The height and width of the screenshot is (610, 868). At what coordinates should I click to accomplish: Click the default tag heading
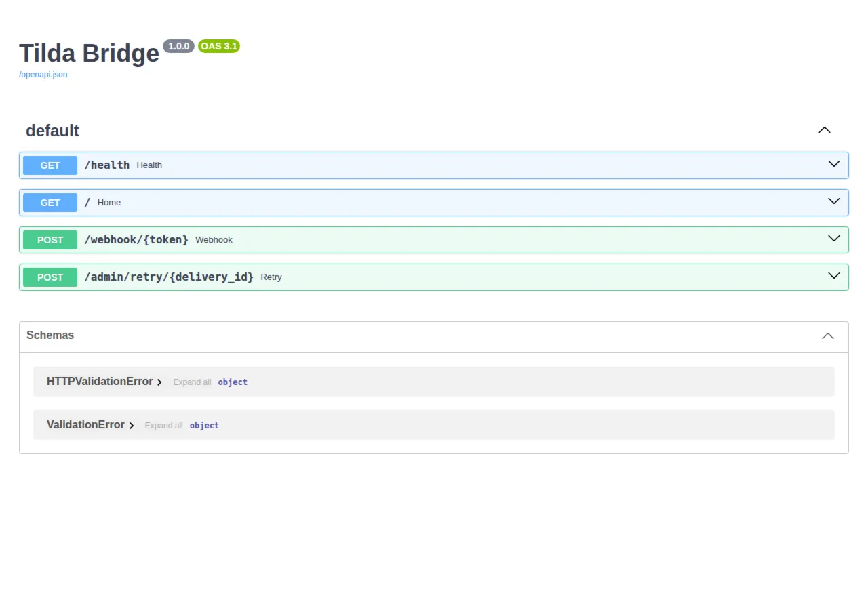point(52,131)
